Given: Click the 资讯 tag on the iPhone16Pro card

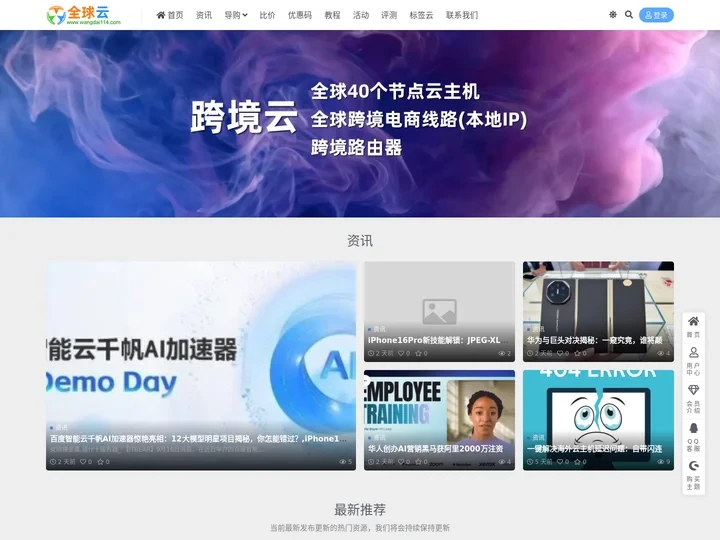Looking at the screenshot, I should [377, 329].
